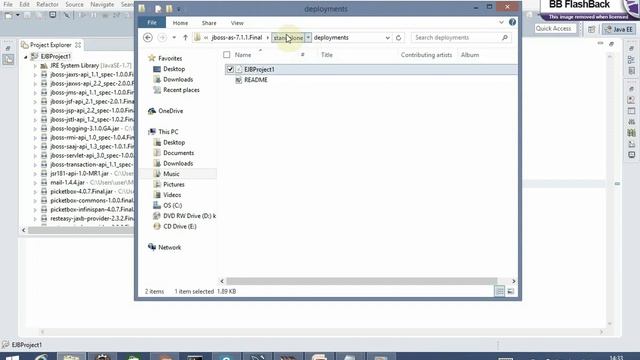
Task: Open the Home ribbon tab
Action: pos(180,23)
